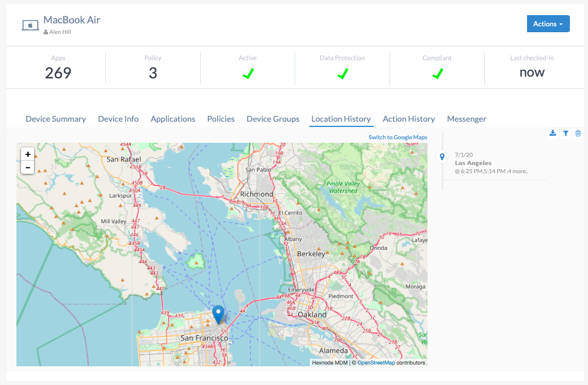Click the MacBook device icon in the header
The image size is (588, 385).
click(30, 24)
